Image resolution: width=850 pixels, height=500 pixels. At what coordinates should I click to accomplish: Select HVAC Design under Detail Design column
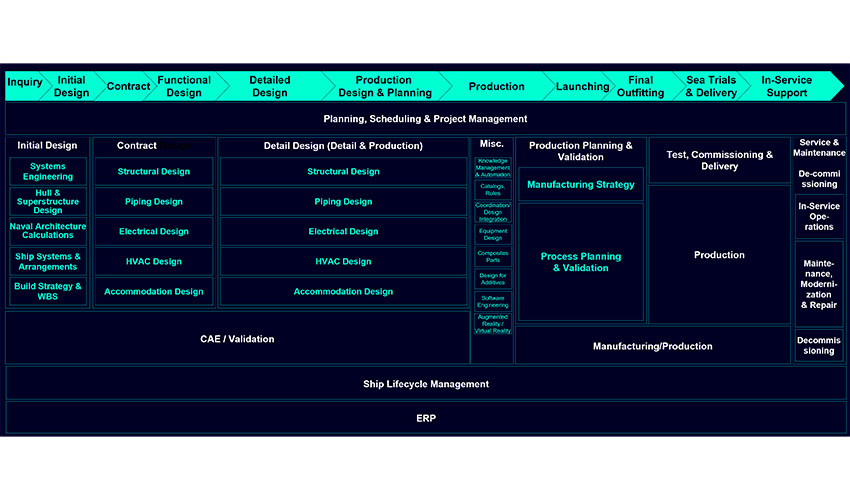[x=343, y=262]
